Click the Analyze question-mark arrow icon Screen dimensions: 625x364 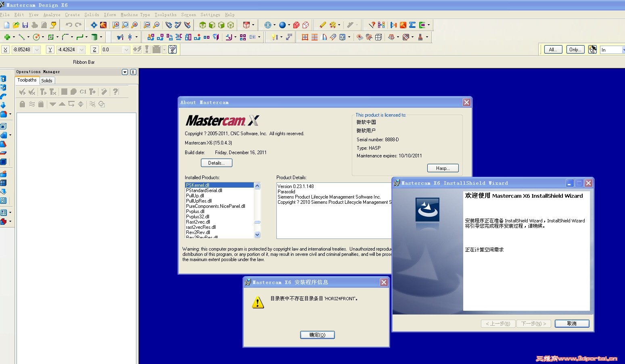[x=372, y=25]
